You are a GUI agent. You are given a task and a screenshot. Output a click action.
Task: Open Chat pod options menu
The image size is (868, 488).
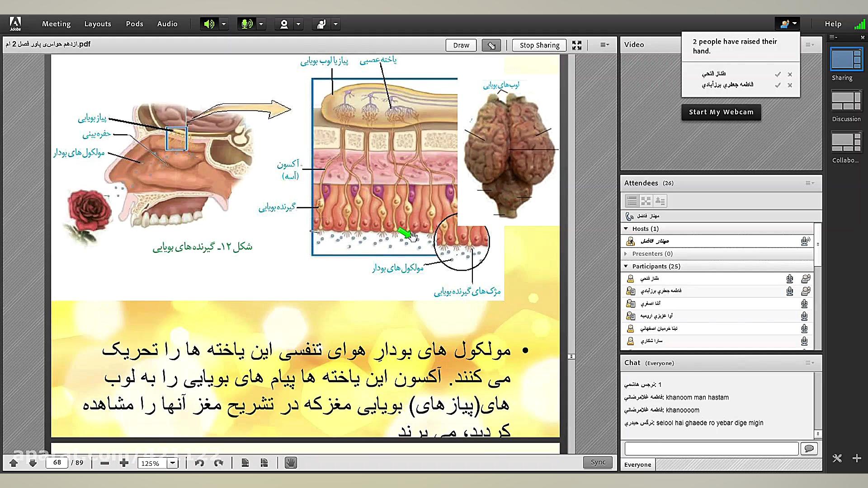[810, 363]
